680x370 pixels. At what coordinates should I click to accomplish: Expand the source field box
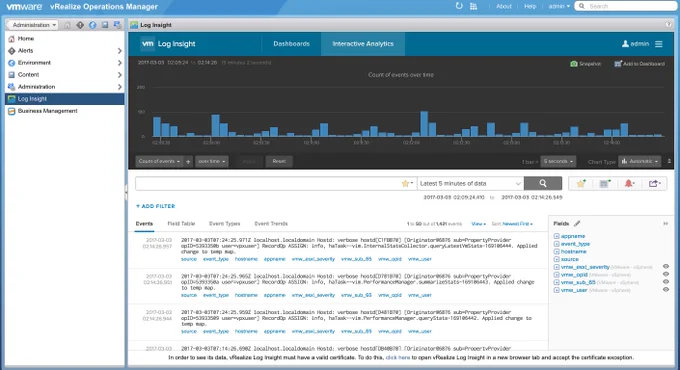[556, 259]
